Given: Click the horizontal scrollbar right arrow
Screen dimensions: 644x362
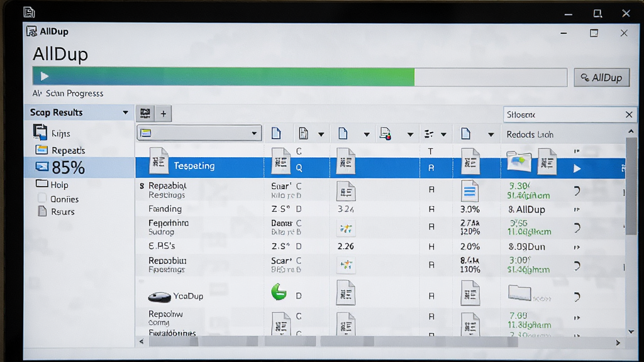Looking at the screenshot, I should click(x=618, y=343).
